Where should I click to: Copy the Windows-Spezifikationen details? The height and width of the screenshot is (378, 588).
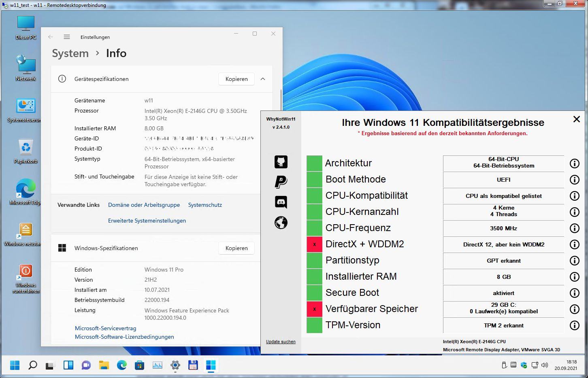[236, 248]
